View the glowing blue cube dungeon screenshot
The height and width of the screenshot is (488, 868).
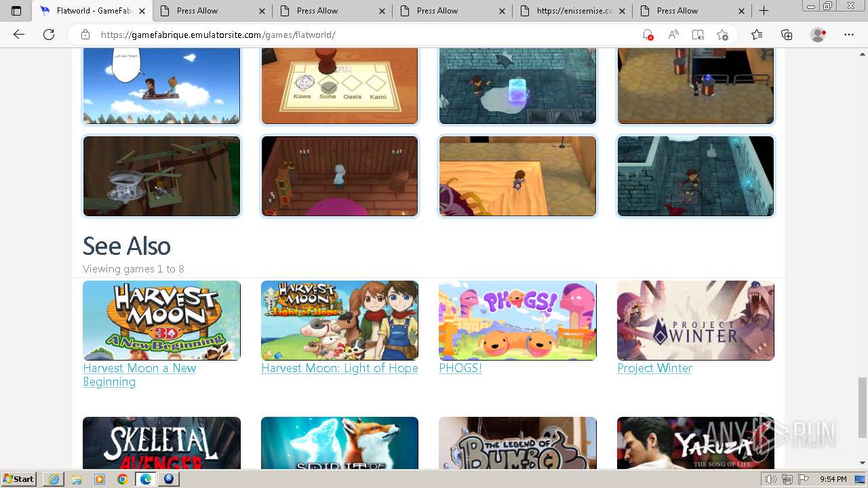pos(517,86)
